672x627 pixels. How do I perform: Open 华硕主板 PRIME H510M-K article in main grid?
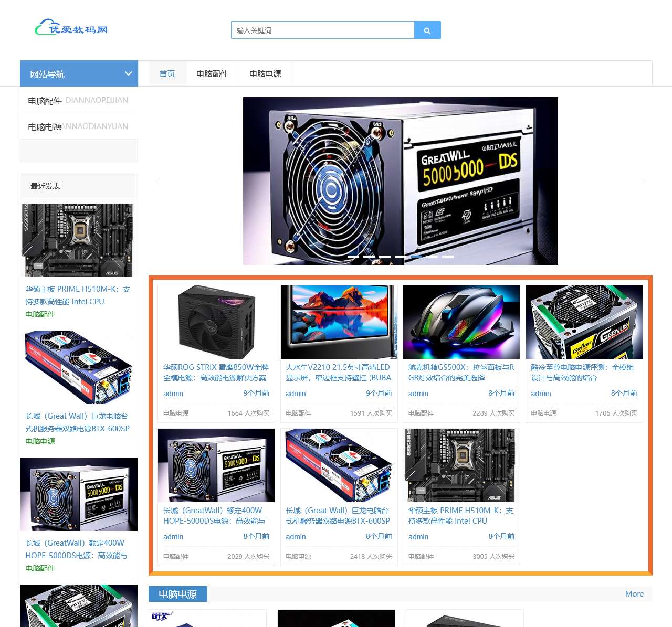(461, 516)
